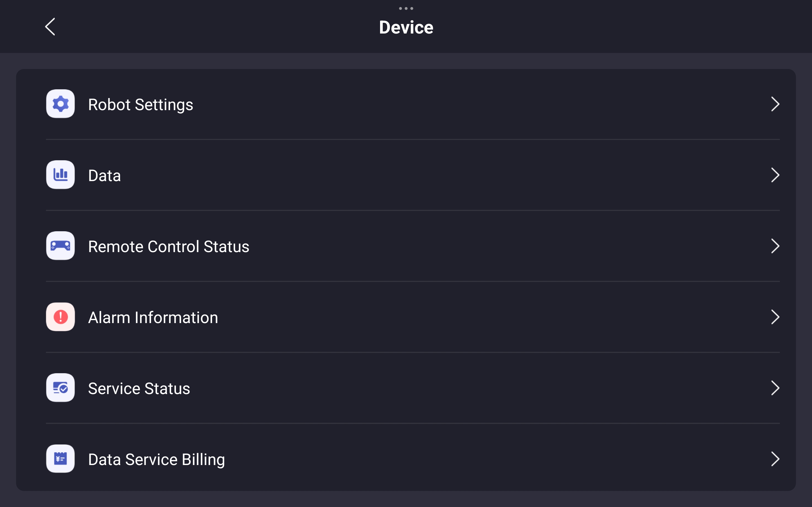Click the Data bar chart icon
Screen dimensions: 812x507
pos(60,175)
